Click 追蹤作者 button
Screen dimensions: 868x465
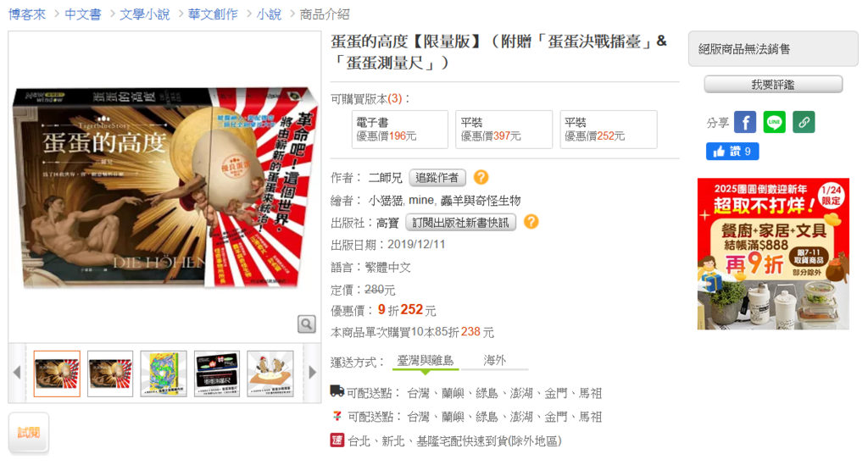coord(437,178)
